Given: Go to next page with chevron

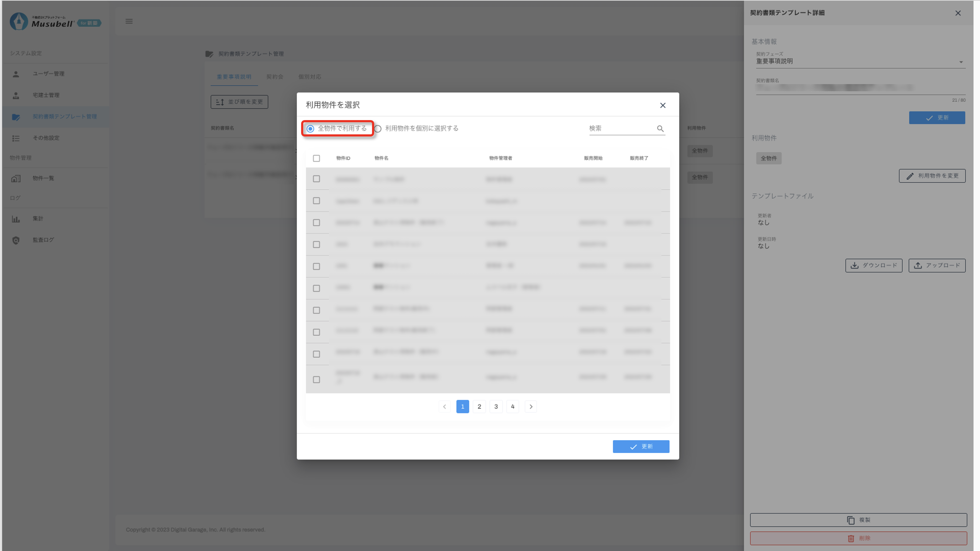Looking at the screenshot, I should [x=531, y=406].
